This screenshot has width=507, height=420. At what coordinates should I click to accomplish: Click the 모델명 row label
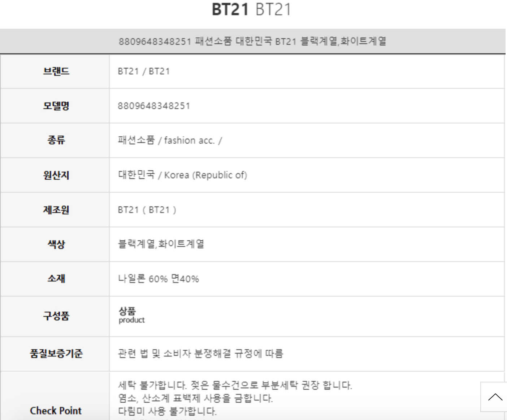pyautogui.click(x=56, y=106)
